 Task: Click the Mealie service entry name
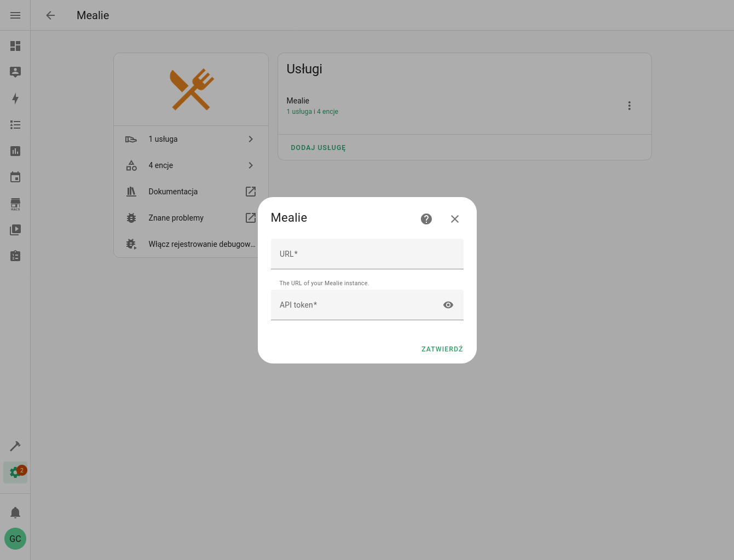[298, 101]
